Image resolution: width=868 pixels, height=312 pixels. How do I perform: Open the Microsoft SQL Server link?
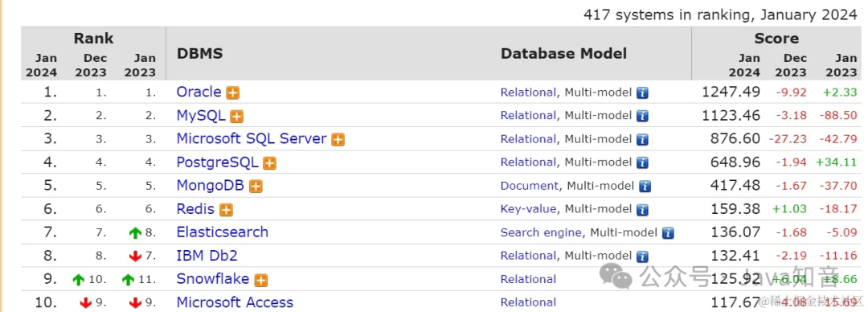coord(252,138)
